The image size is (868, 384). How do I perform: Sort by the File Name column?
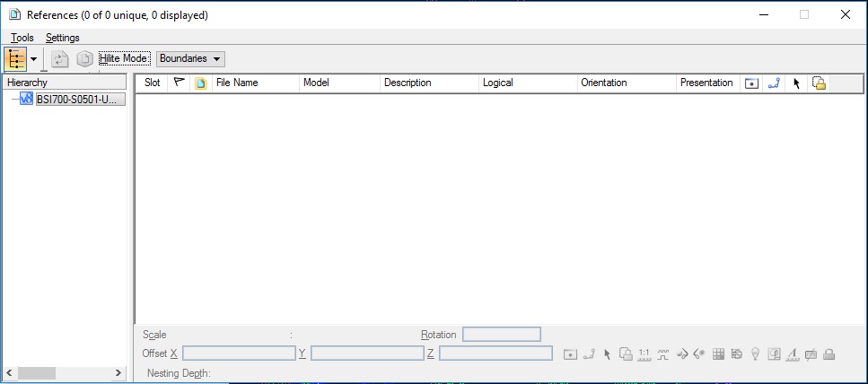click(255, 83)
